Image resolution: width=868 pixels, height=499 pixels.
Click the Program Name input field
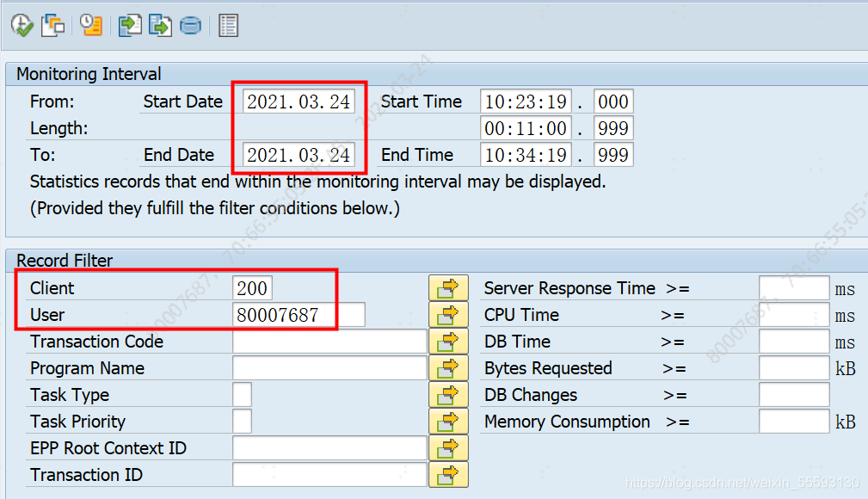pos(330,368)
